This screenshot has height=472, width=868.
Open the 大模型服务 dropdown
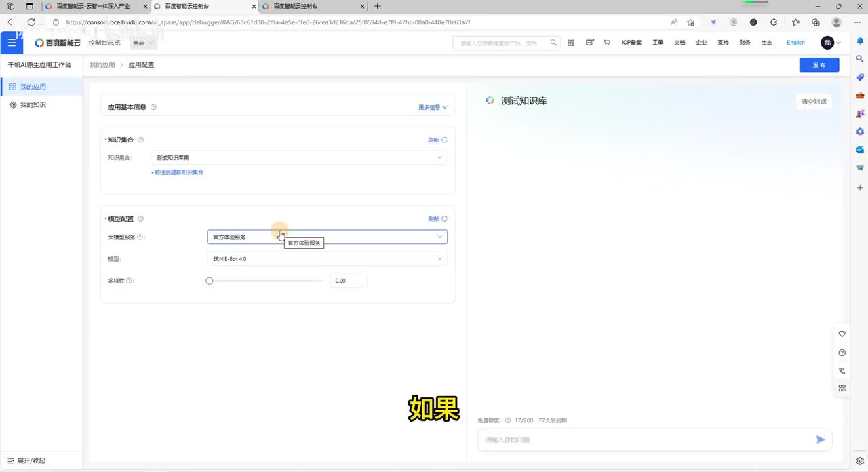tap(326, 237)
